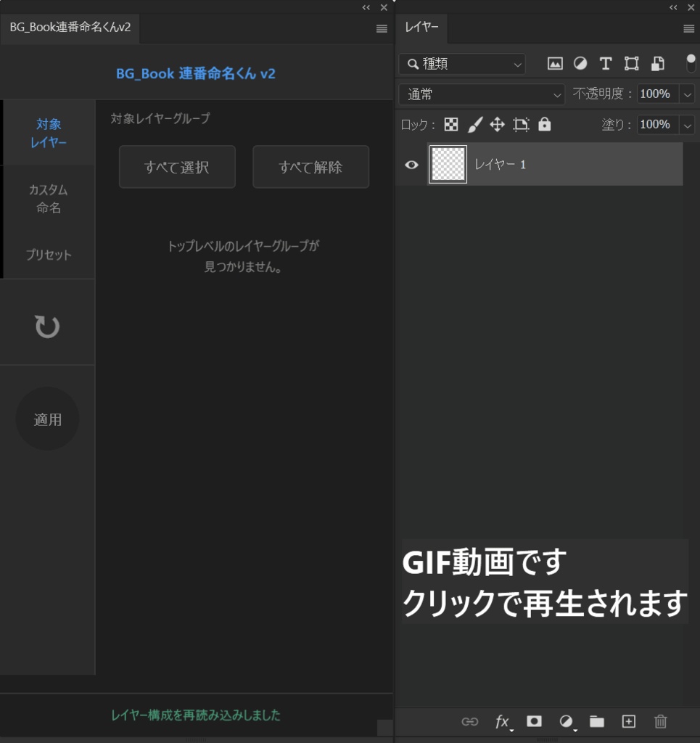Viewport: 700px width, 743px height.
Task: Click the round 適用 apply button
Action: coord(47,419)
